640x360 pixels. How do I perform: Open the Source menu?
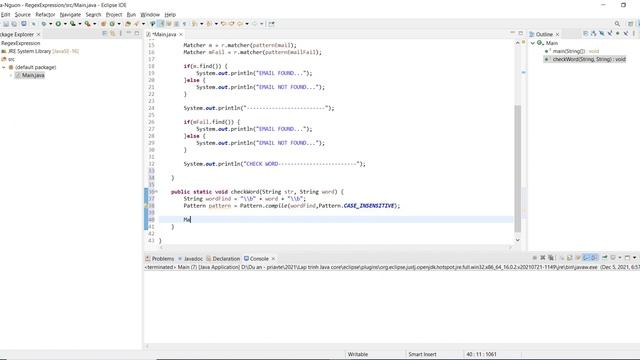22,14
